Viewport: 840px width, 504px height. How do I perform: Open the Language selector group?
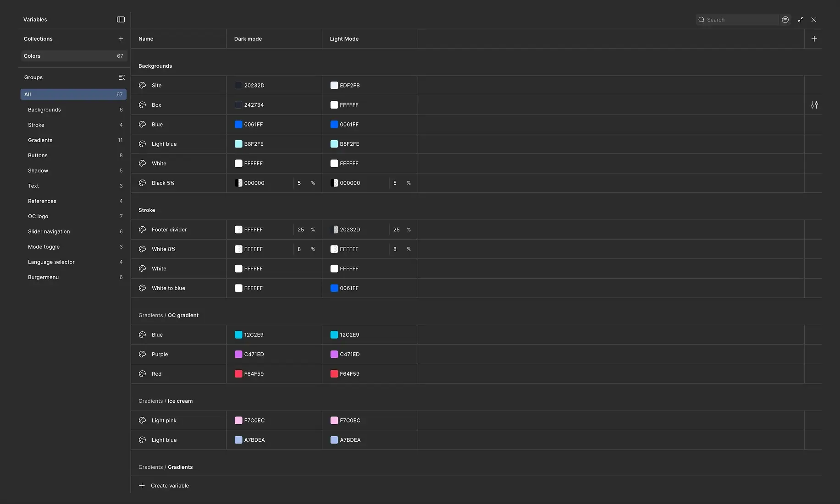(x=73, y=262)
